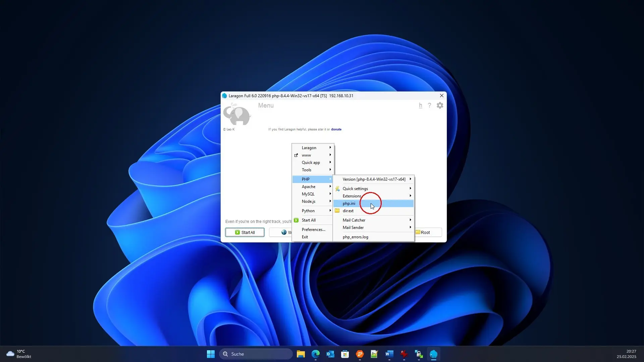Click the lightning icon next to Quick settings
Screen dimensions: 644x362
[337, 189]
